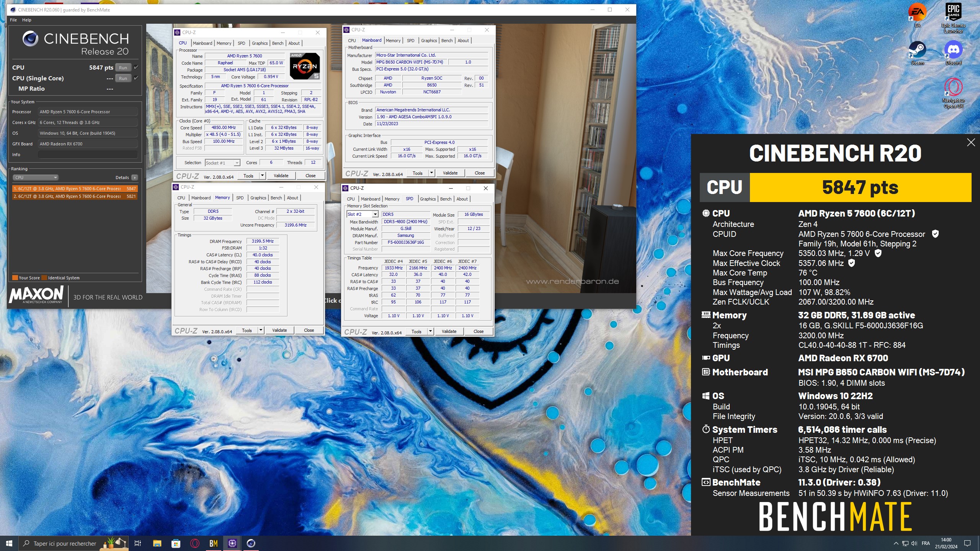Open the volume tray icon
This screenshot has height=551, width=980.
click(x=914, y=543)
